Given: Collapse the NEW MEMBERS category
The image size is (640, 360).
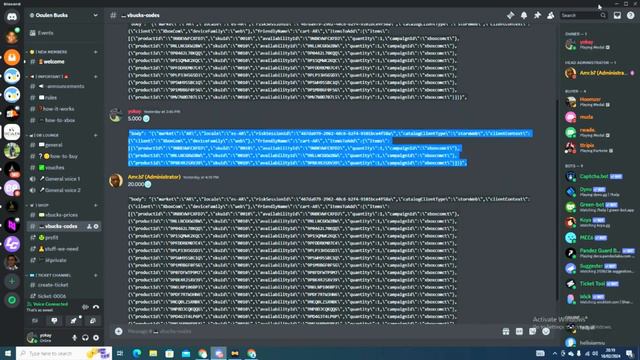Looking at the screenshot, I should coord(49,52).
